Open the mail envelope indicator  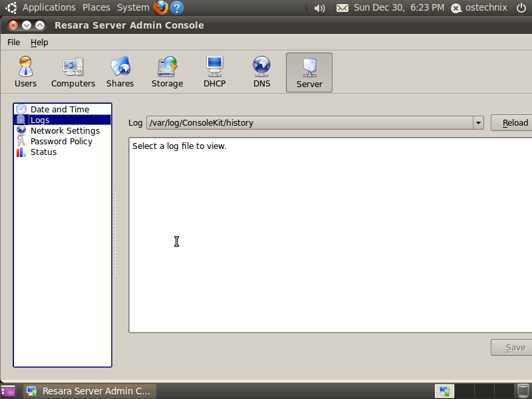(x=342, y=8)
